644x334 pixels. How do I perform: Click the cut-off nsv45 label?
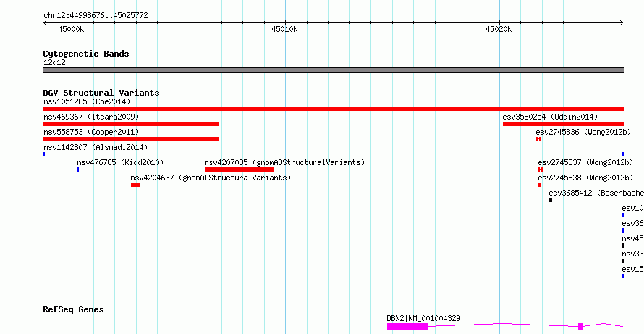pyautogui.click(x=633, y=238)
